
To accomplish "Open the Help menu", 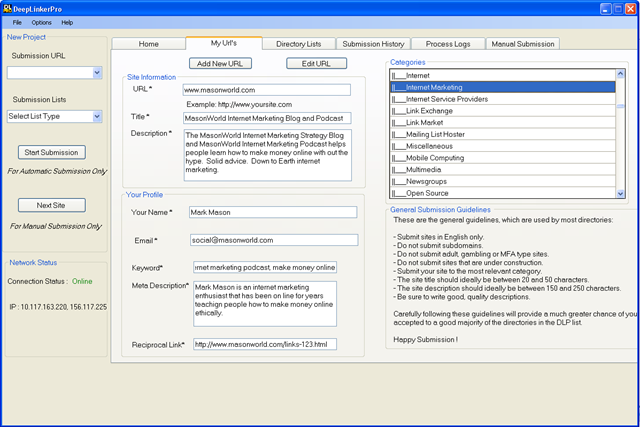I will click(x=67, y=22).
